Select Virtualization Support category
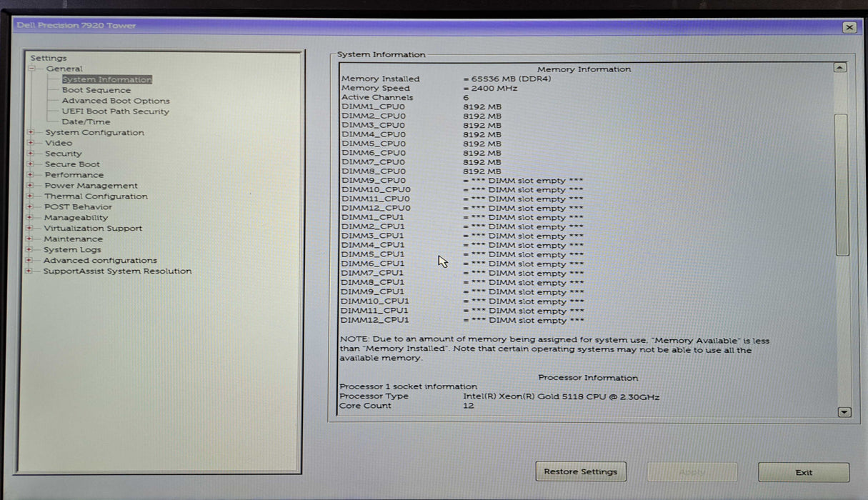Screen dimensions: 868x500 93,229
